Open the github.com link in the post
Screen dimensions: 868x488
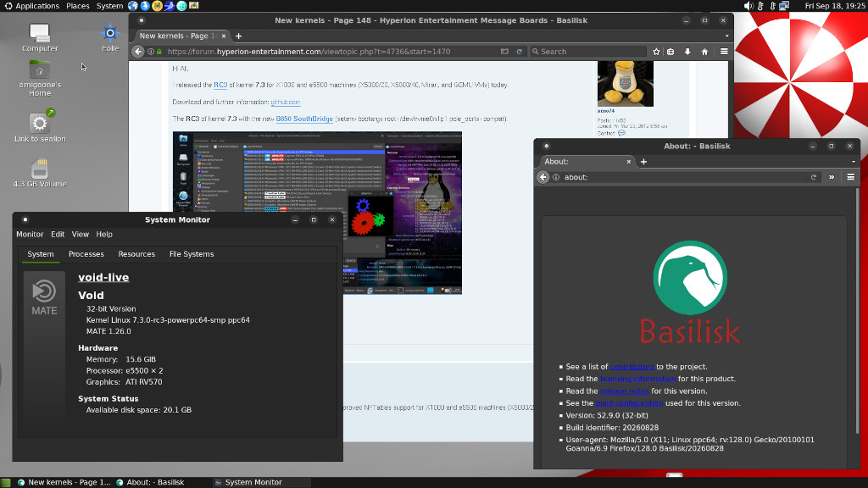click(286, 102)
